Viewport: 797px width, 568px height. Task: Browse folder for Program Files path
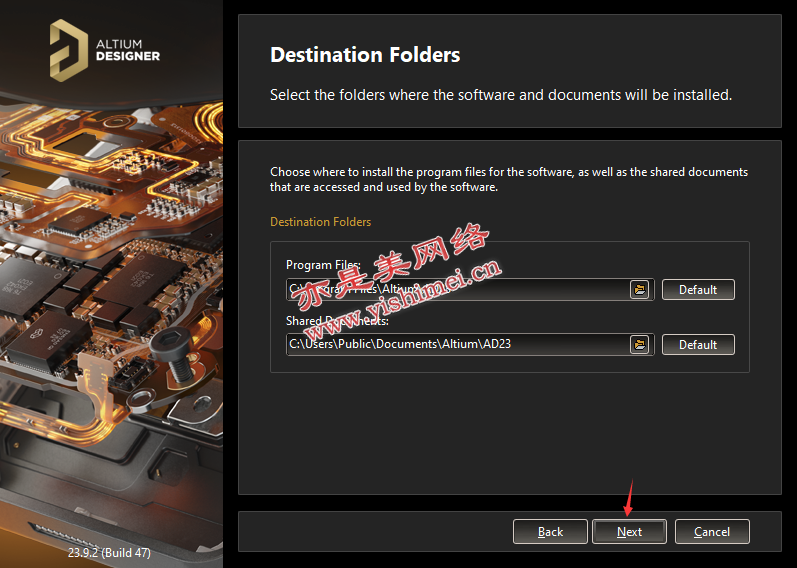[640, 289]
